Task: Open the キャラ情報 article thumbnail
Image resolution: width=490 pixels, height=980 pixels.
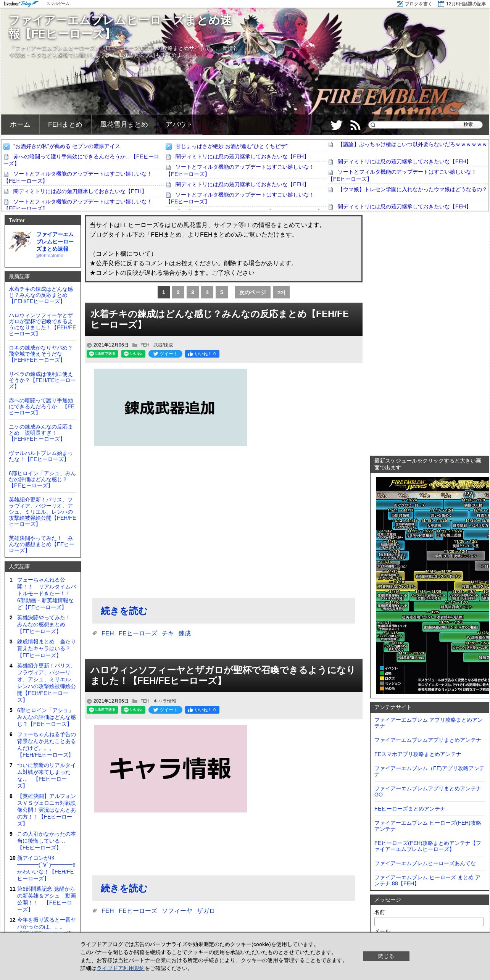Action: click(171, 769)
